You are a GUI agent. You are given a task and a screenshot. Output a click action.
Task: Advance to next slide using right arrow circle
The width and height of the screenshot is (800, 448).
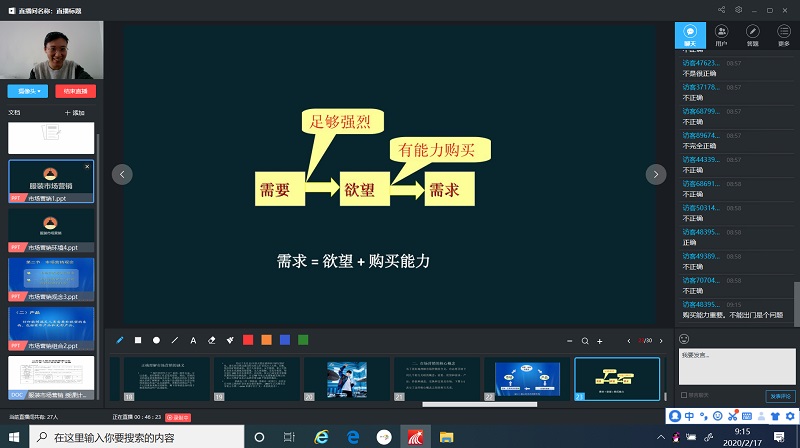point(656,175)
